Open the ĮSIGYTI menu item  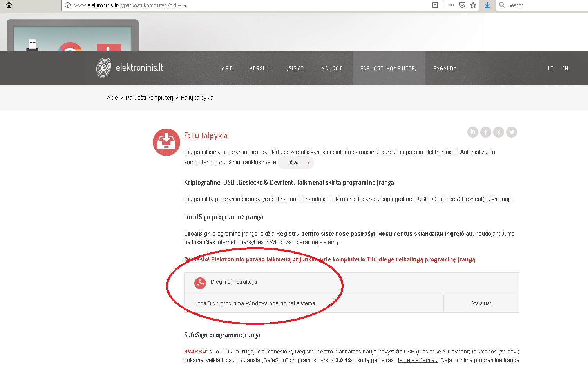(296, 68)
